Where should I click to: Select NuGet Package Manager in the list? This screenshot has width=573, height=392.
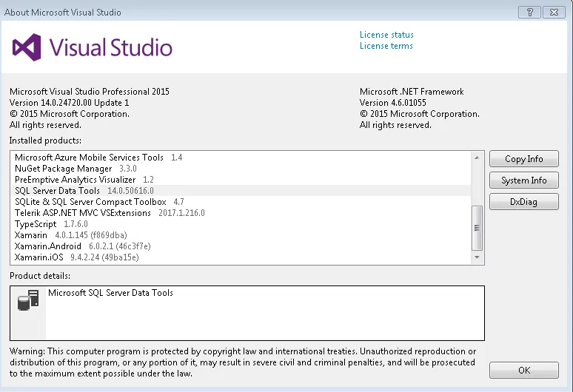241,169
